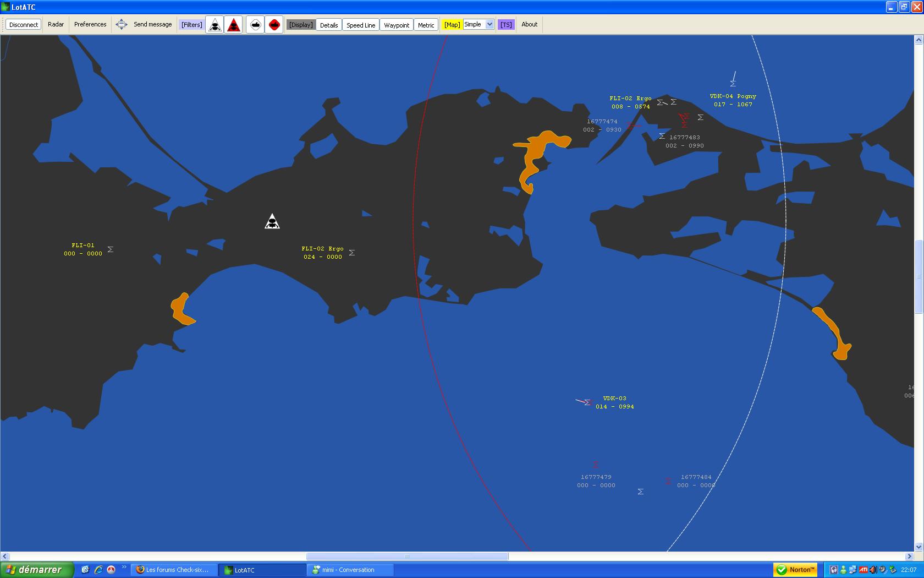Click the horizontal scrollbar thumb below map

[407, 556]
